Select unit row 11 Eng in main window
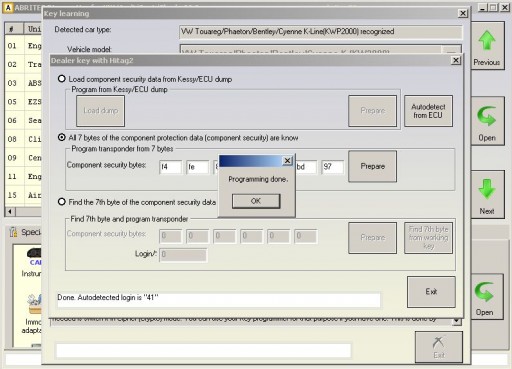The height and width of the screenshot is (369, 512). click(23, 176)
